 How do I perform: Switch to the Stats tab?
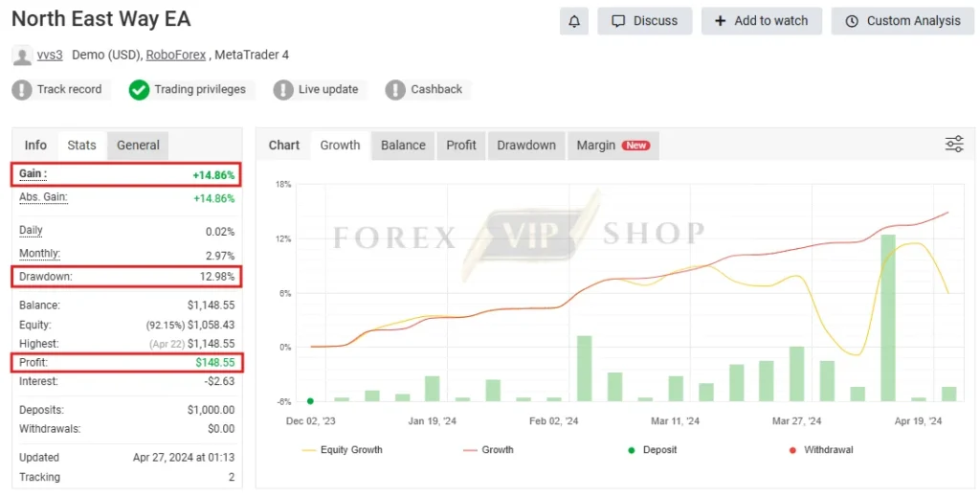coord(82,145)
